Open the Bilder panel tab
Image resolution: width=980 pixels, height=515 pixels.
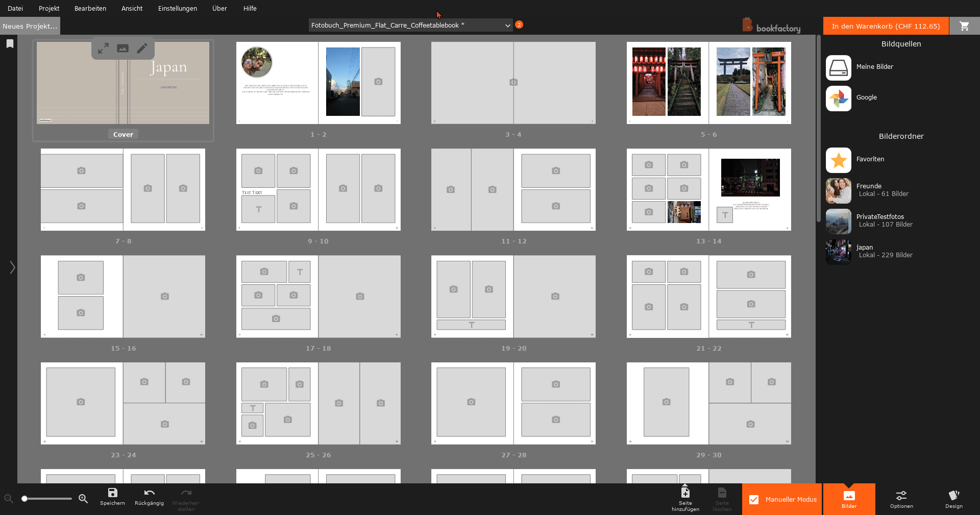coord(849,499)
